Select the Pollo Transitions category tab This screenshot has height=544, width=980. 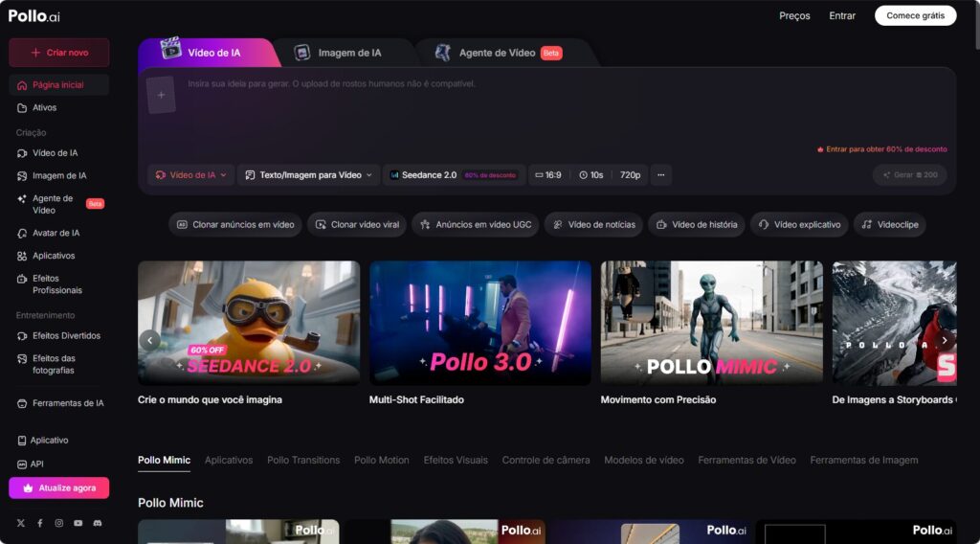point(303,461)
